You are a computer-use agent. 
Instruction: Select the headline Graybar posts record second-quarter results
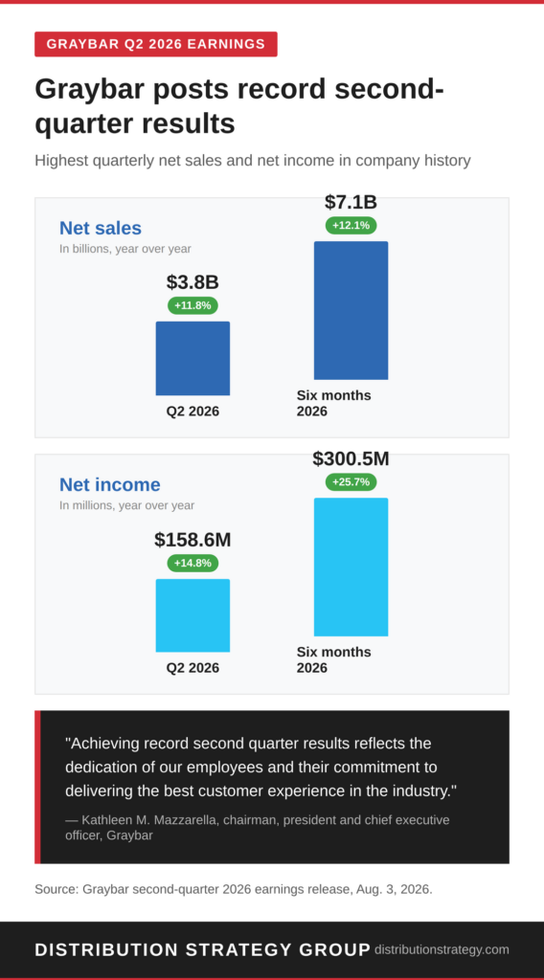[239, 106]
